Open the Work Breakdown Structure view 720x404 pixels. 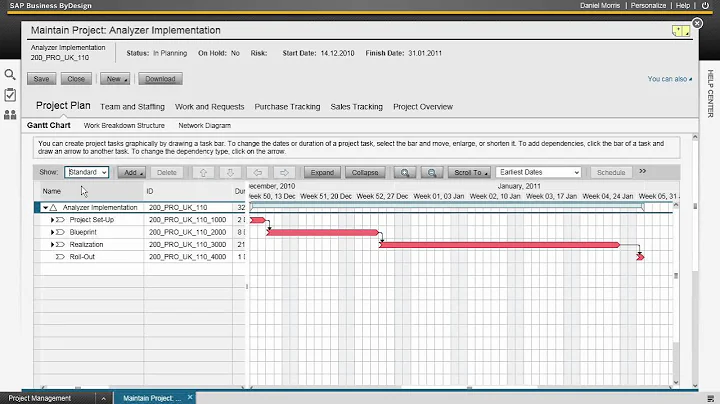[x=124, y=125]
